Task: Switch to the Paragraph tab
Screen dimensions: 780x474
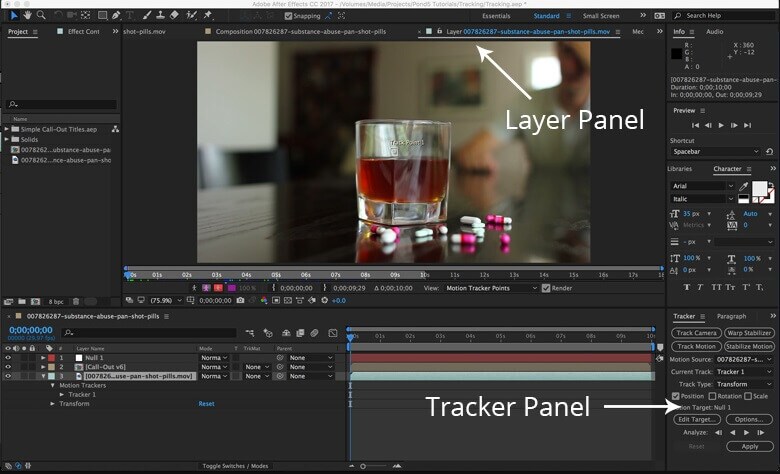Action: 731,316
